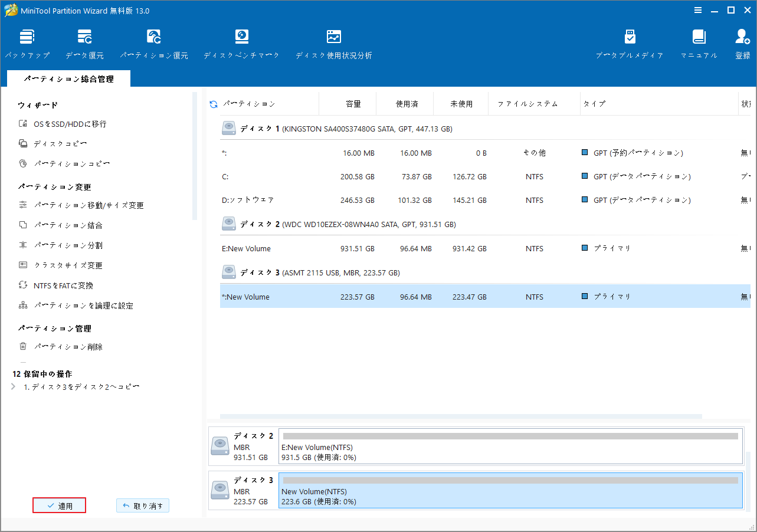Open マニュアル (Manual)
This screenshot has height=532, width=757.
tap(699, 42)
